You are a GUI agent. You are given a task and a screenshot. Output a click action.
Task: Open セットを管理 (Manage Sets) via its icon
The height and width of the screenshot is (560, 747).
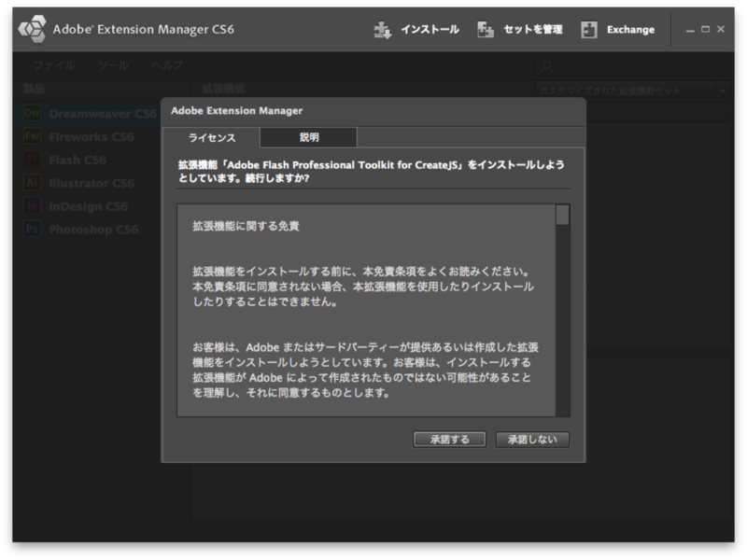486,29
